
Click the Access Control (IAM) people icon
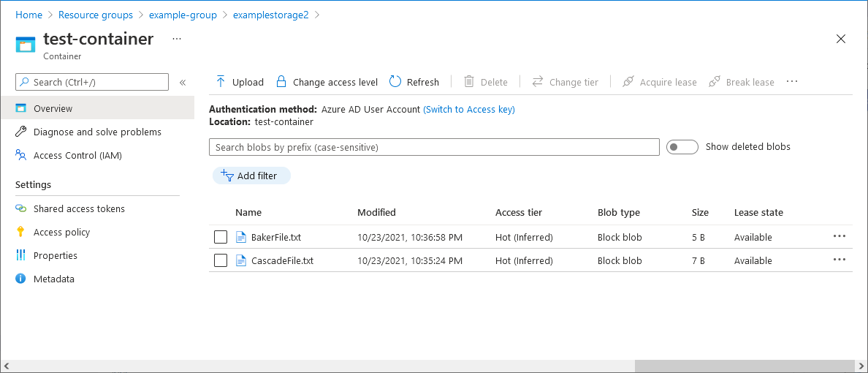point(20,155)
